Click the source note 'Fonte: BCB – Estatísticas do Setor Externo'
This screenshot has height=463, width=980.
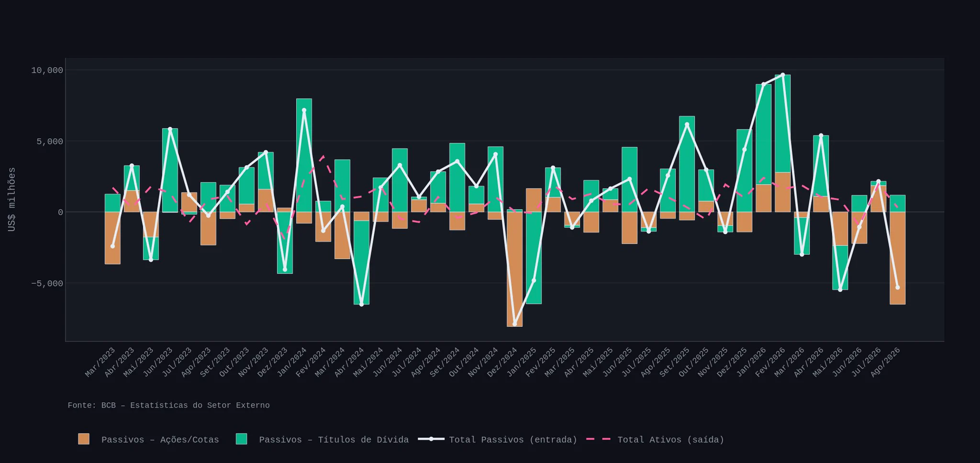(x=168, y=405)
